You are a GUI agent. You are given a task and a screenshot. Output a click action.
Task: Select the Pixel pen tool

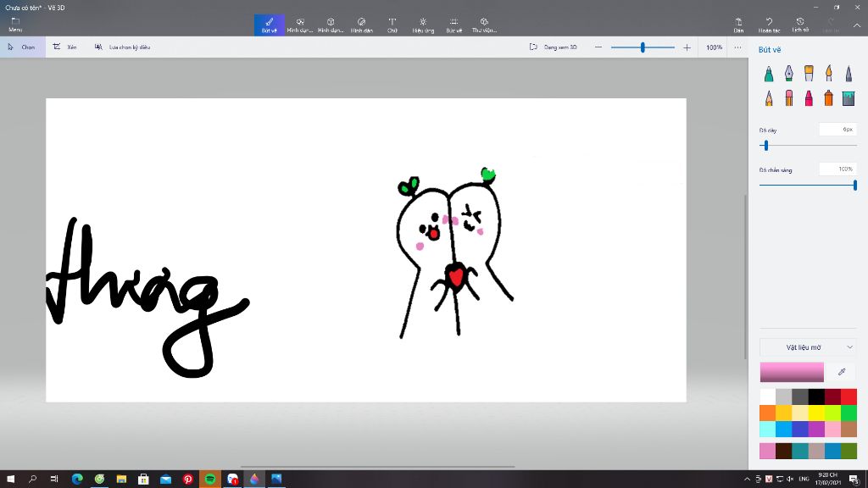(849, 73)
